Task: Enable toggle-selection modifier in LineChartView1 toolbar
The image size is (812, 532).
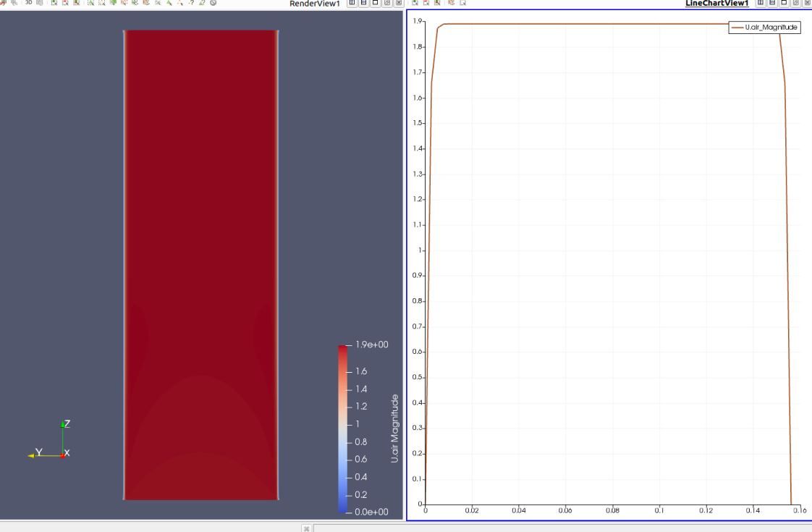Action: (438, 3)
